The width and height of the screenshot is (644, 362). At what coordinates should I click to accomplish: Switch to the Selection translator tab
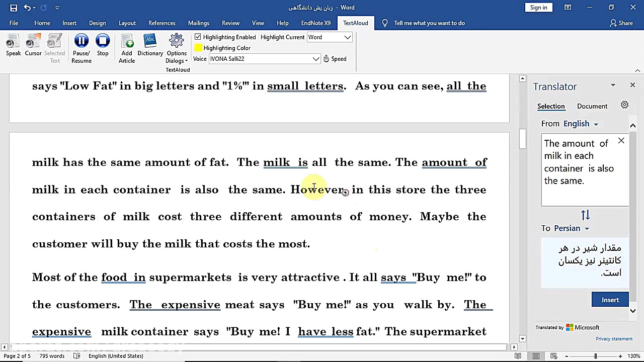tap(551, 106)
